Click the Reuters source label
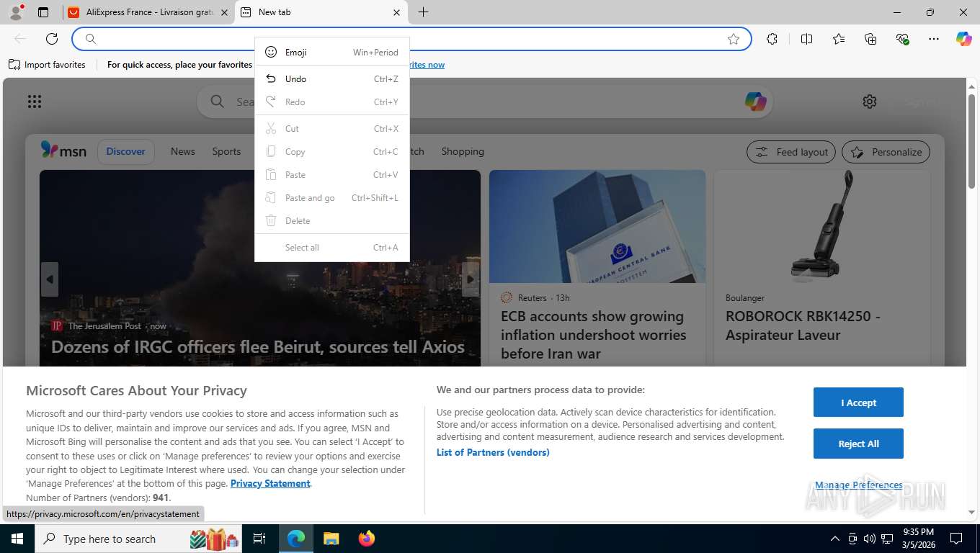The width and height of the screenshot is (980, 553). click(x=533, y=297)
